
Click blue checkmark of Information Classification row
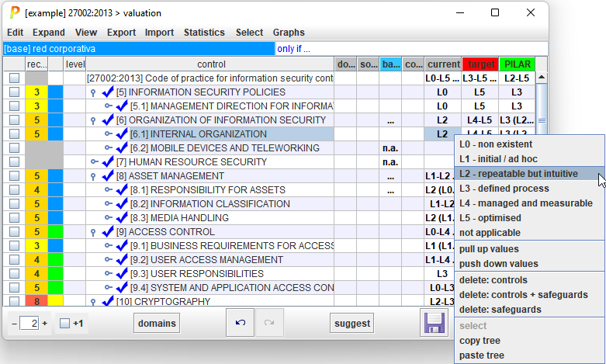[122, 203]
